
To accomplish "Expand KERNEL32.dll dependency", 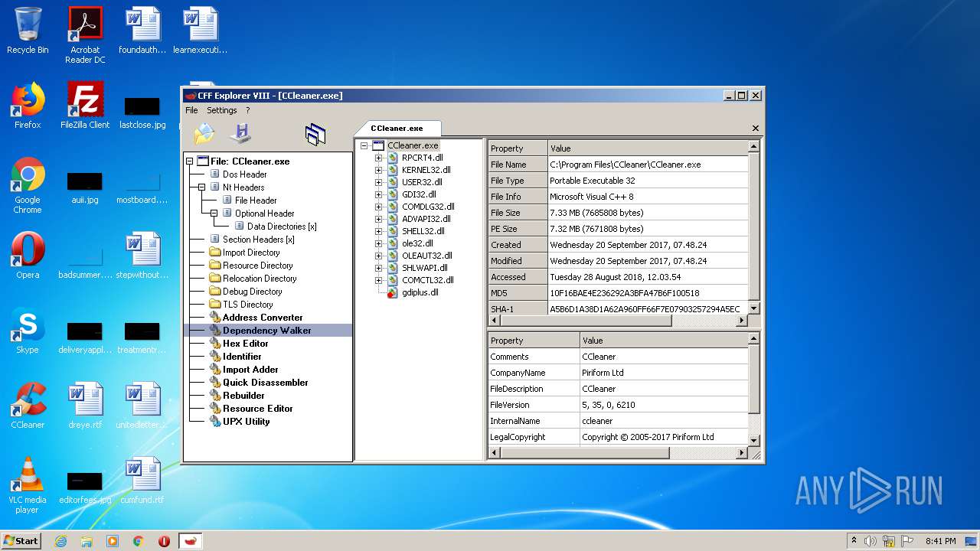I will pyautogui.click(x=378, y=170).
